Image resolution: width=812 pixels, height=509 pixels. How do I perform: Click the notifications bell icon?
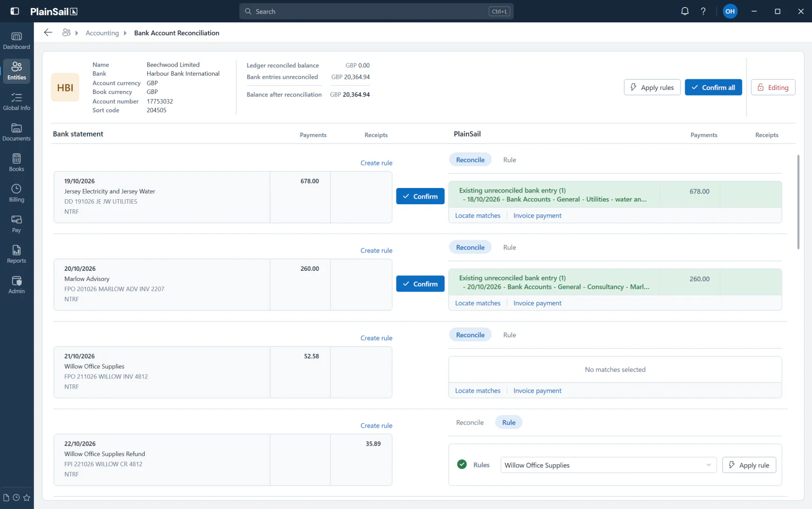[685, 11]
